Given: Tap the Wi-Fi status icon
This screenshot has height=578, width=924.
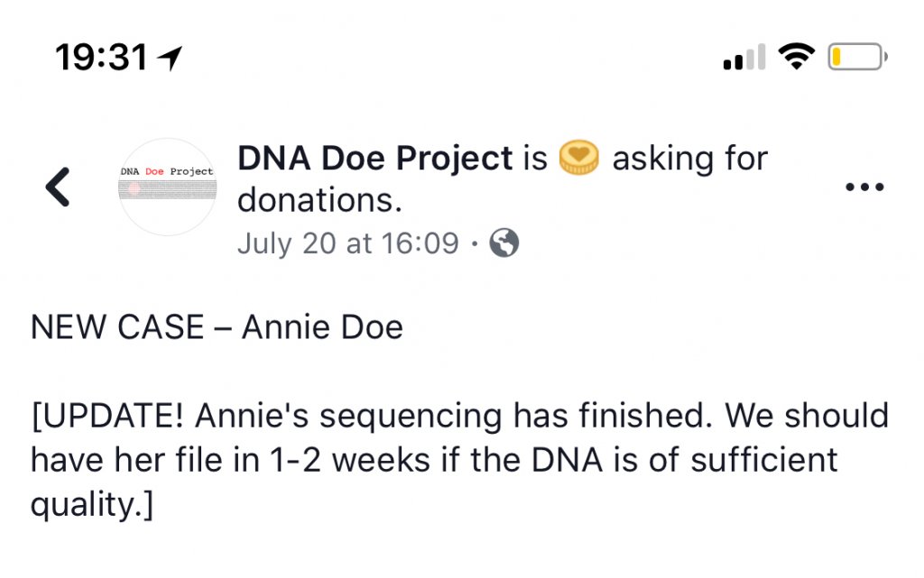Looking at the screenshot, I should 797,59.
